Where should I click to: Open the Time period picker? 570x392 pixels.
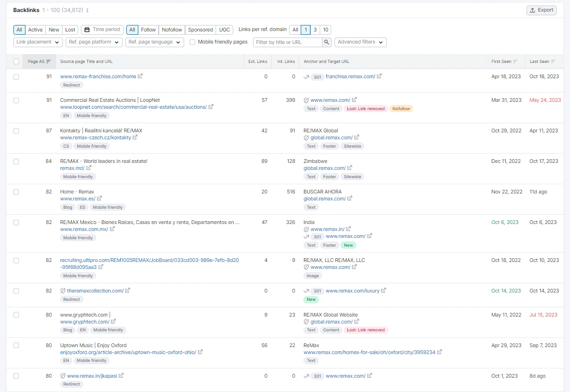coord(103,30)
